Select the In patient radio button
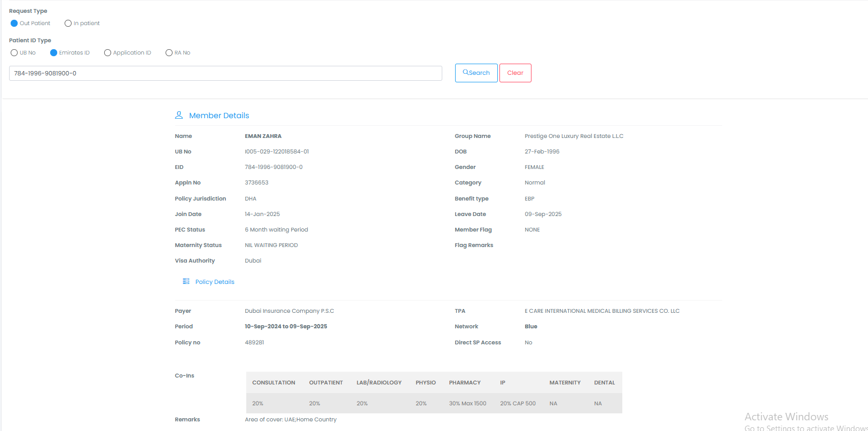The height and width of the screenshot is (431, 868). [x=68, y=24]
